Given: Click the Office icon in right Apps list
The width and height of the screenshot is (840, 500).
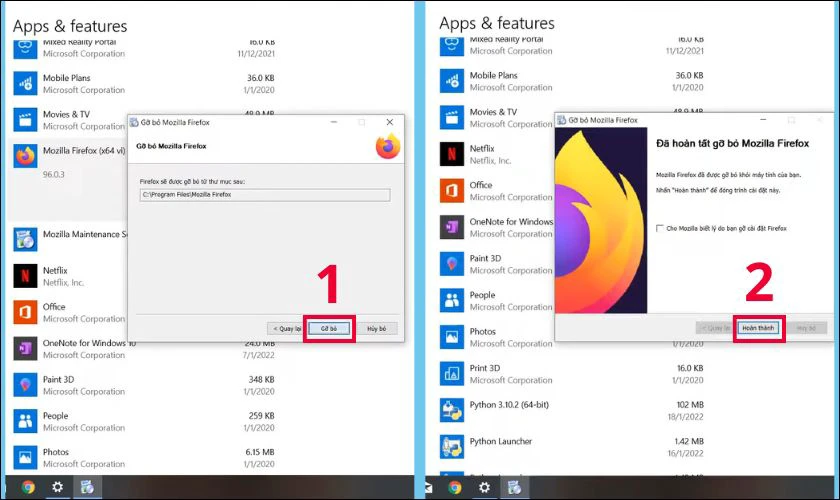Looking at the screenshot, I should click(x=452, y=190).
